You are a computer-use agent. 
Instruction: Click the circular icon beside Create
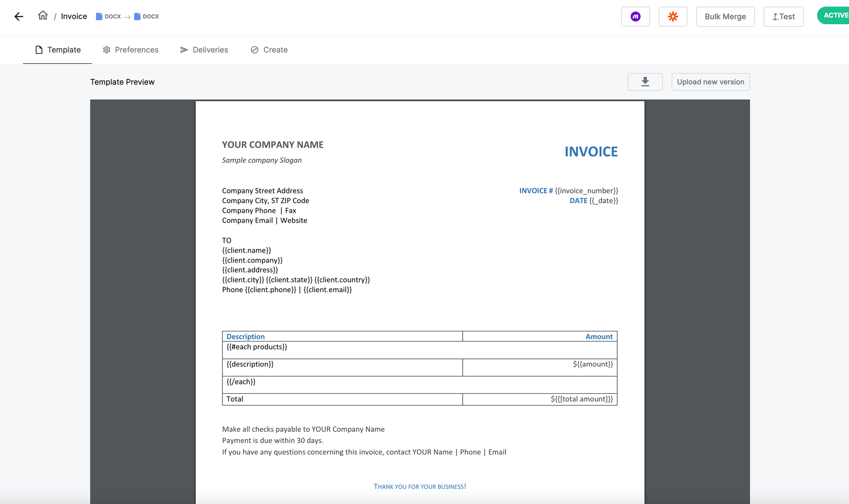(254, 50)
